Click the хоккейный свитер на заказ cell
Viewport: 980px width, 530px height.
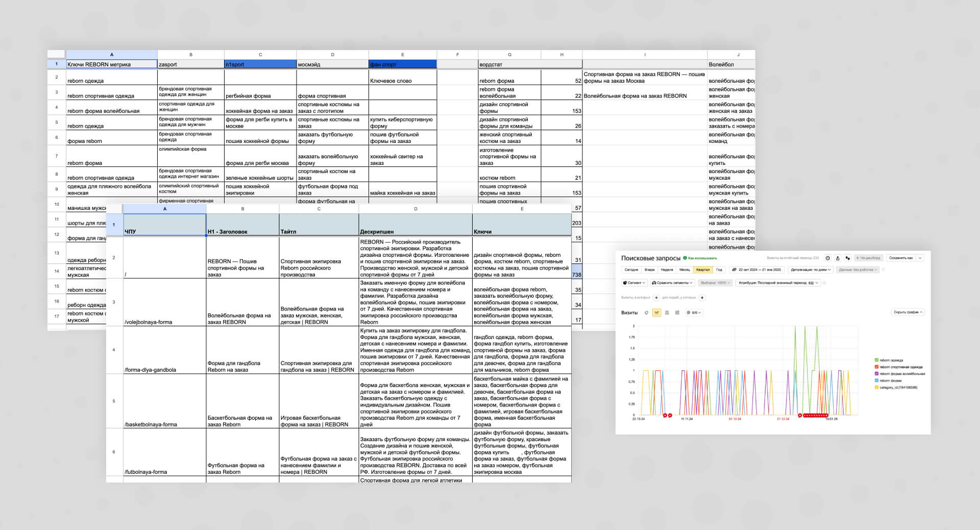(x=403, y=156)
